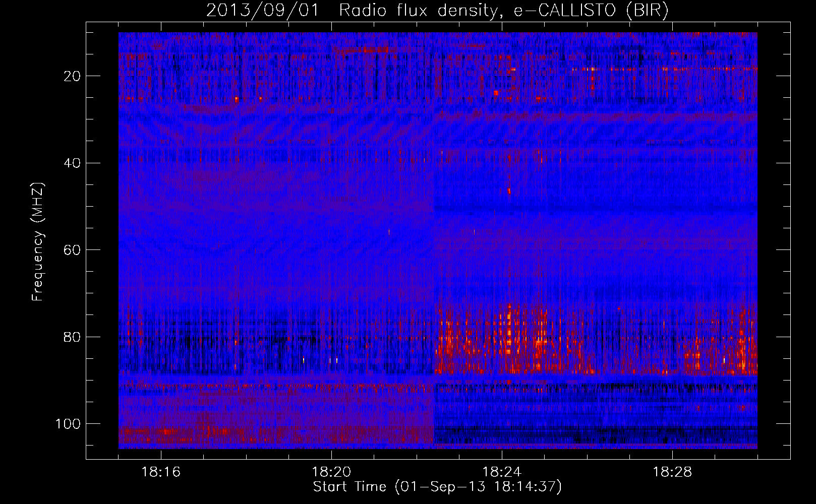Click the time tick label "18:16"
The width and height of the screenshot is (816, 504).
pos(161,472)
